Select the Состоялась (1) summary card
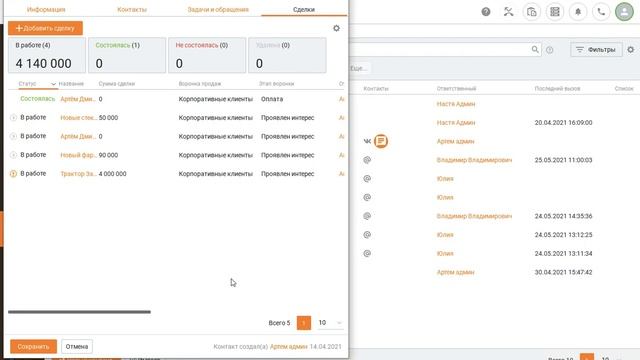Screen dimensions: 640x360 [127, 55]
